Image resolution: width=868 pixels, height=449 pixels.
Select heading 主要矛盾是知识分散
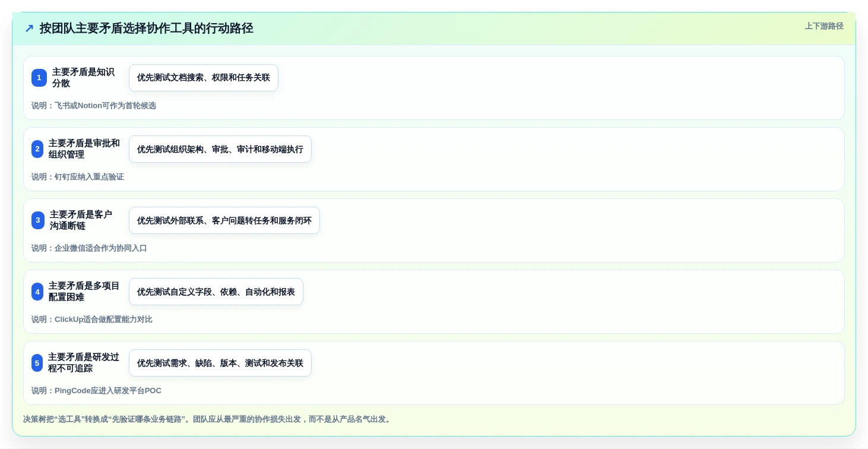click(83, 78)
